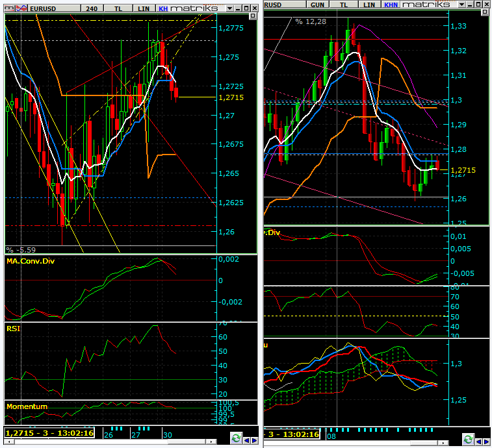Screen dimensions: 492x448
Task: Click the green refresh icon under left chart
Action: click(235, 440)
